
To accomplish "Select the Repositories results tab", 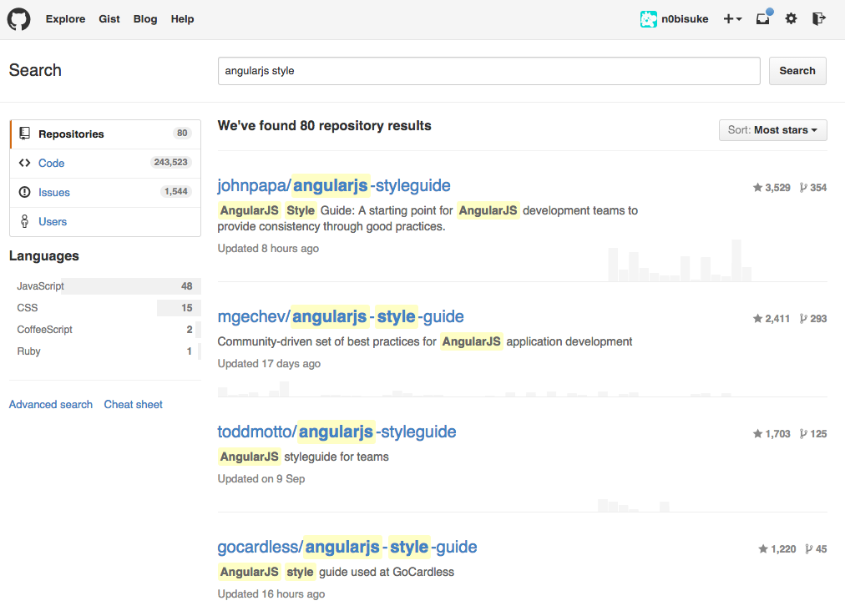I will pyautogui.click(x=105, y=134).
